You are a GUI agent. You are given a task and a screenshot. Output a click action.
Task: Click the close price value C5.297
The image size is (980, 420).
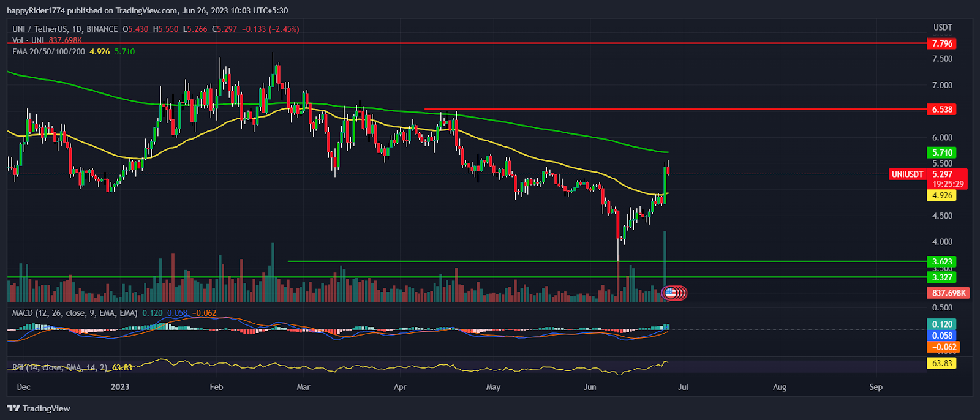225,29
